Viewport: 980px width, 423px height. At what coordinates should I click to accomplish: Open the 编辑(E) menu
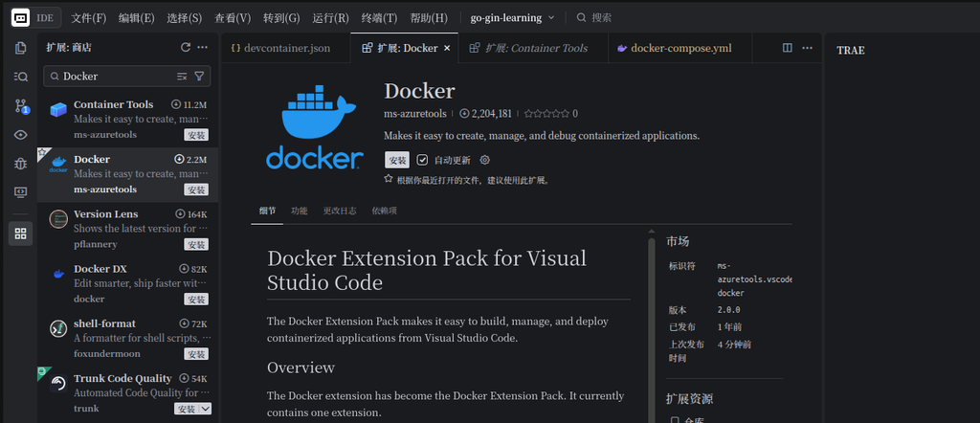coord(136,17)
